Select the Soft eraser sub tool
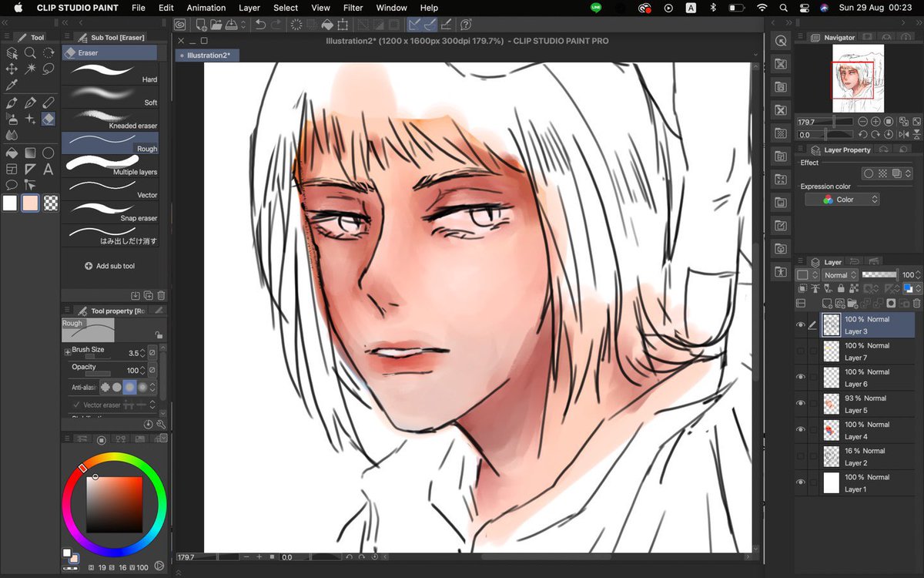This screenshot has width=924, height=578. (110, 96)
